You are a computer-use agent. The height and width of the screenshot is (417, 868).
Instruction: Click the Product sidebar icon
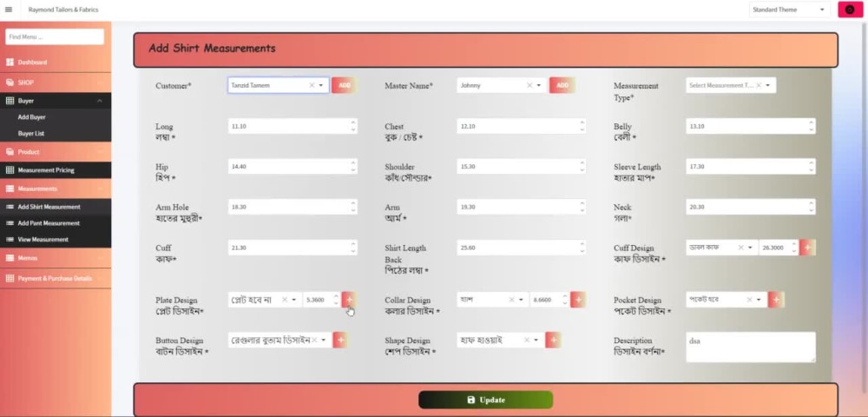pos(10,152)
